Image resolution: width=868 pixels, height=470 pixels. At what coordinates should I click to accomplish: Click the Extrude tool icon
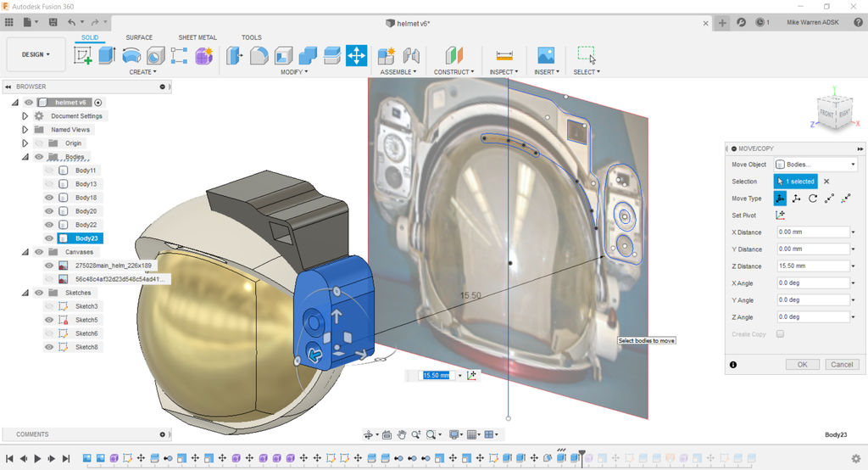(x=106, y=55)
